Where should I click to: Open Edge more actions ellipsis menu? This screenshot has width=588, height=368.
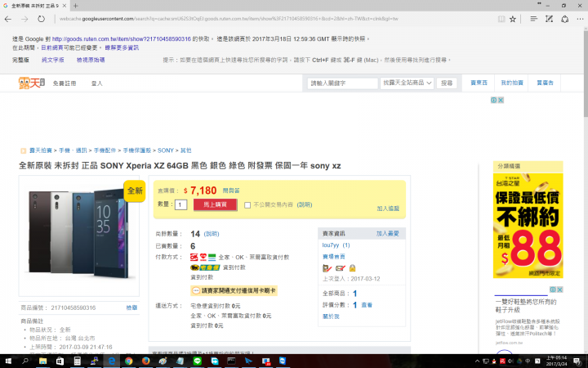[580, 19]
